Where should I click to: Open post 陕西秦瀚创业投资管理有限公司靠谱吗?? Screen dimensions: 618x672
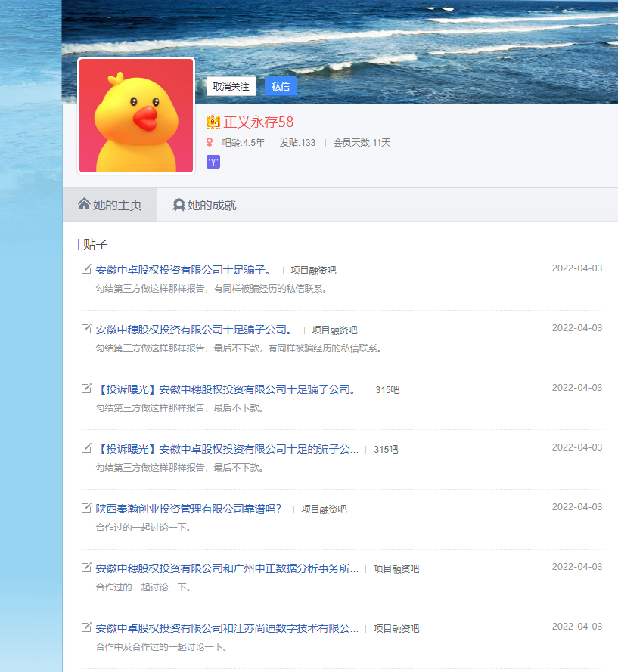tap(188, 509)
